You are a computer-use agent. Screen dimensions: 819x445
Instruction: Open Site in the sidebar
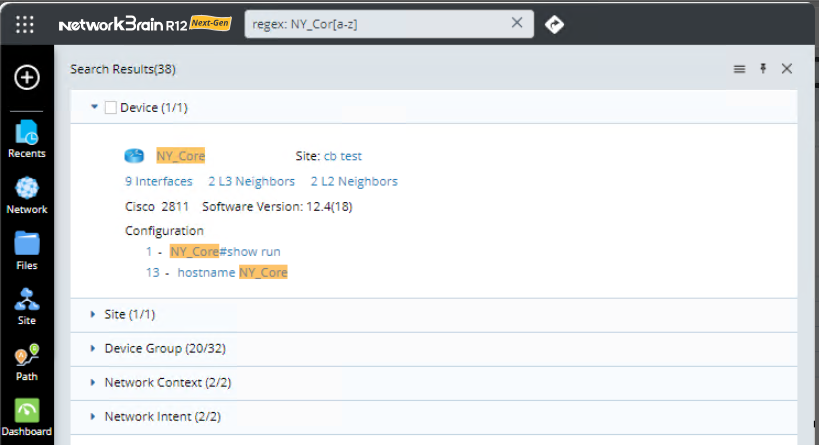coord(27,307)
